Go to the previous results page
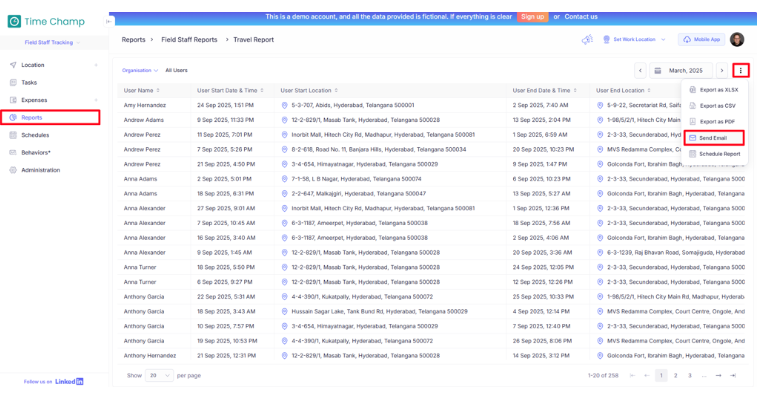This screenshot has height=394, width=759. [647, 376]
